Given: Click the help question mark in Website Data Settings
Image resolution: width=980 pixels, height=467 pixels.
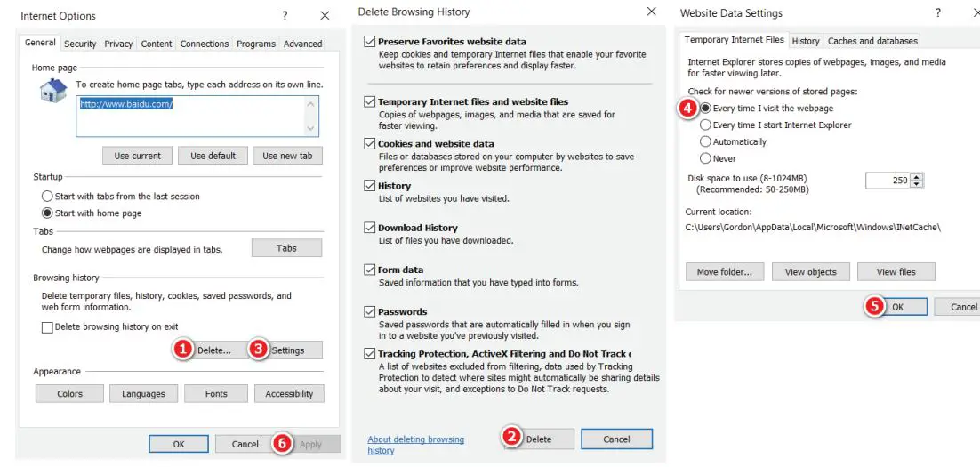Looking at the screenshot, I should (x=938, y=13).
